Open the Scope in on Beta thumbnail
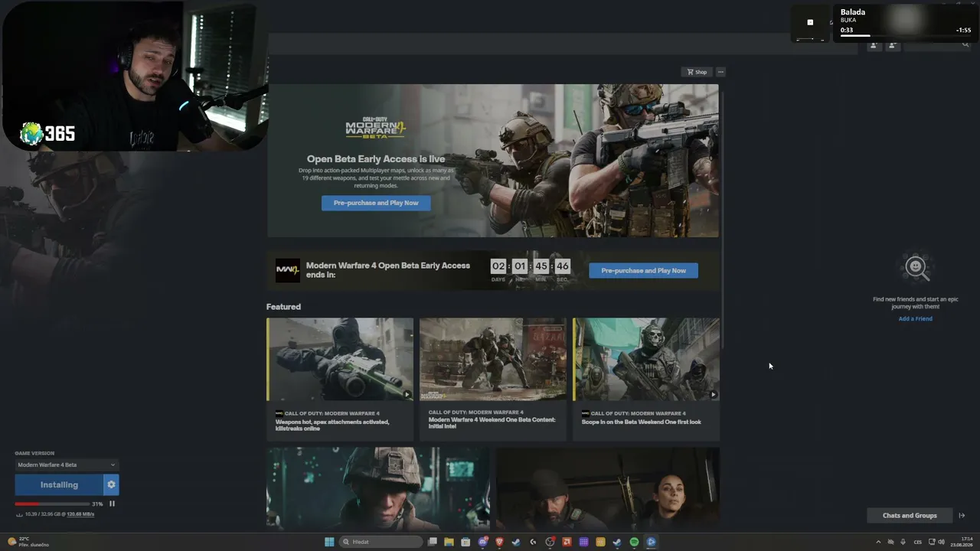This screenshot has height=551, width=980. pyautogui.click(x=646, y=359)
